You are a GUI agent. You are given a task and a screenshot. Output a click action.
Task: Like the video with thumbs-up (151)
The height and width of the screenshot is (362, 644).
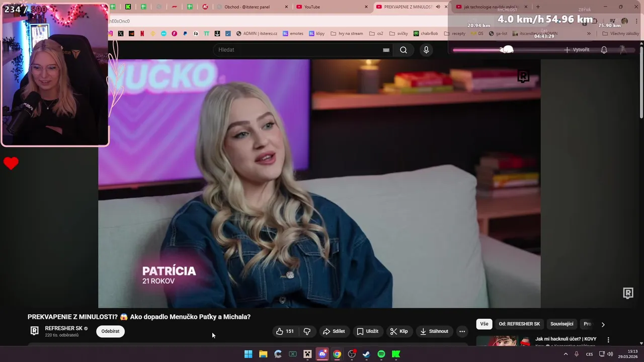pos(285,331)
